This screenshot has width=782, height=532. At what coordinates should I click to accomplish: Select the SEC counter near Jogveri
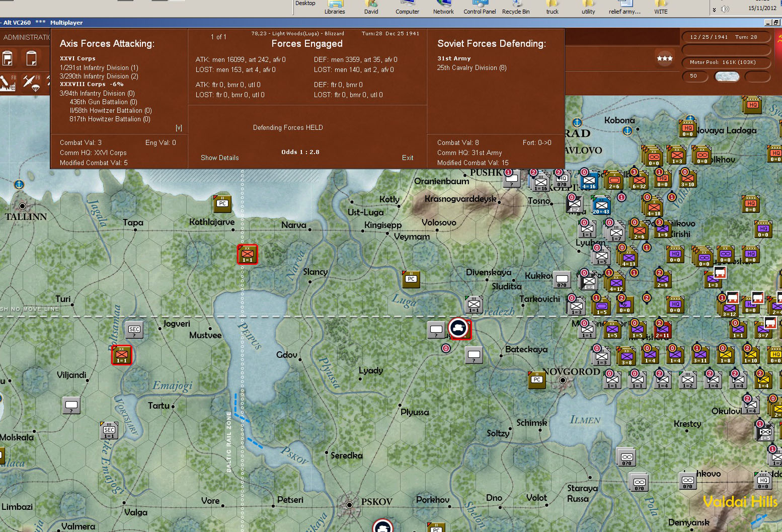pos(134,330)
